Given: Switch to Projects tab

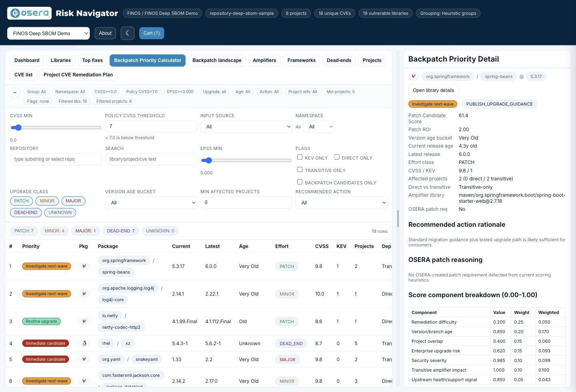Looking at the screenshot, I should pos(372,60).
